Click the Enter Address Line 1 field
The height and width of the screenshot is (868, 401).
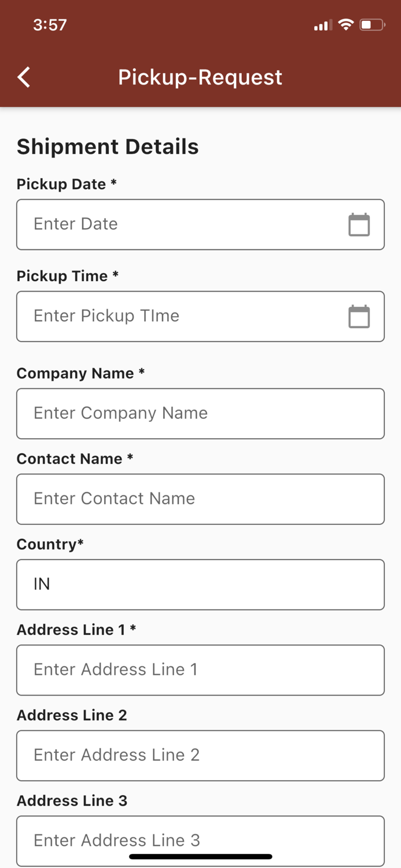click(200, 670)
